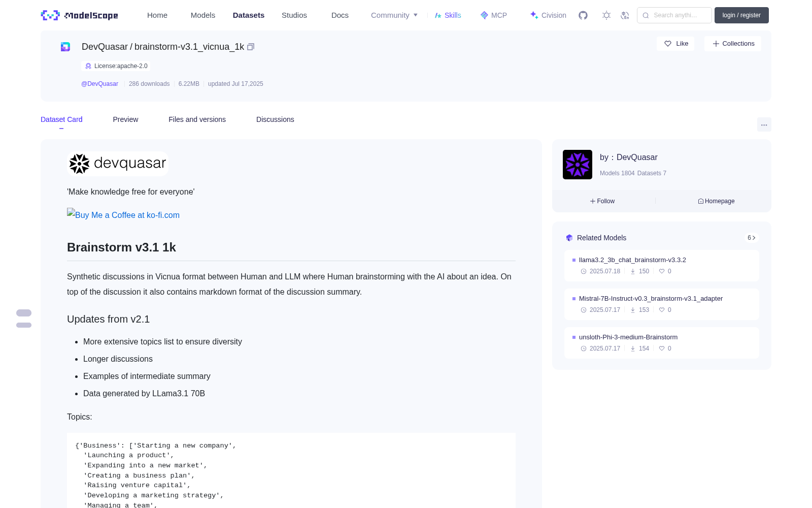
Task: Click the 'Brainstorm v3.1 1k' heading
Action: tap(121, 247)
